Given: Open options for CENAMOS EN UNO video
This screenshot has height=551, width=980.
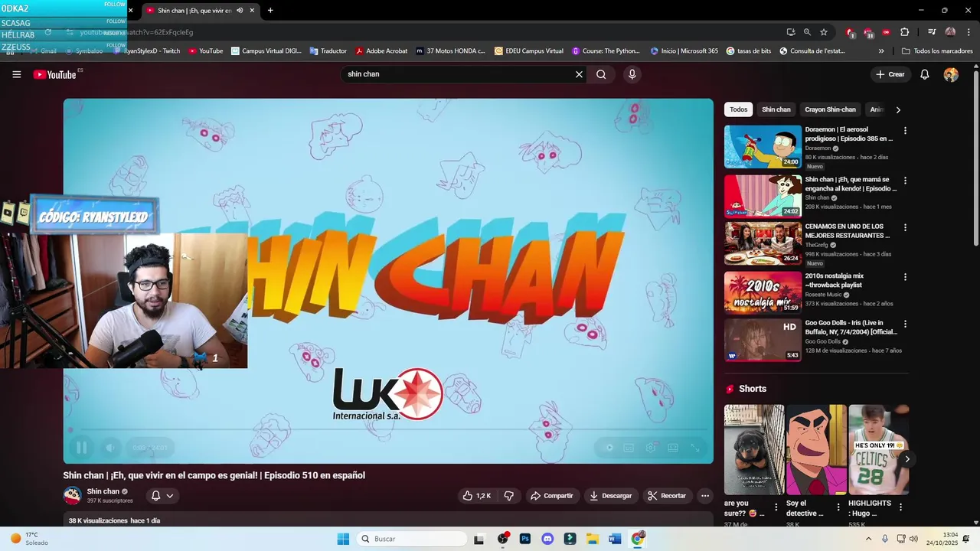Looking at the screenshot, I should (905, 227).
